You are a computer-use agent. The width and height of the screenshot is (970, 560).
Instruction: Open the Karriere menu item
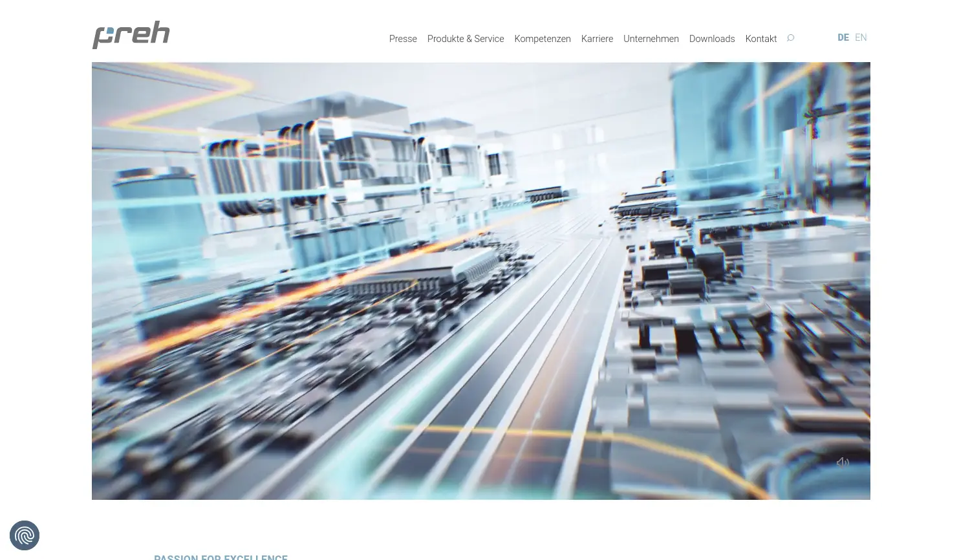596,39
